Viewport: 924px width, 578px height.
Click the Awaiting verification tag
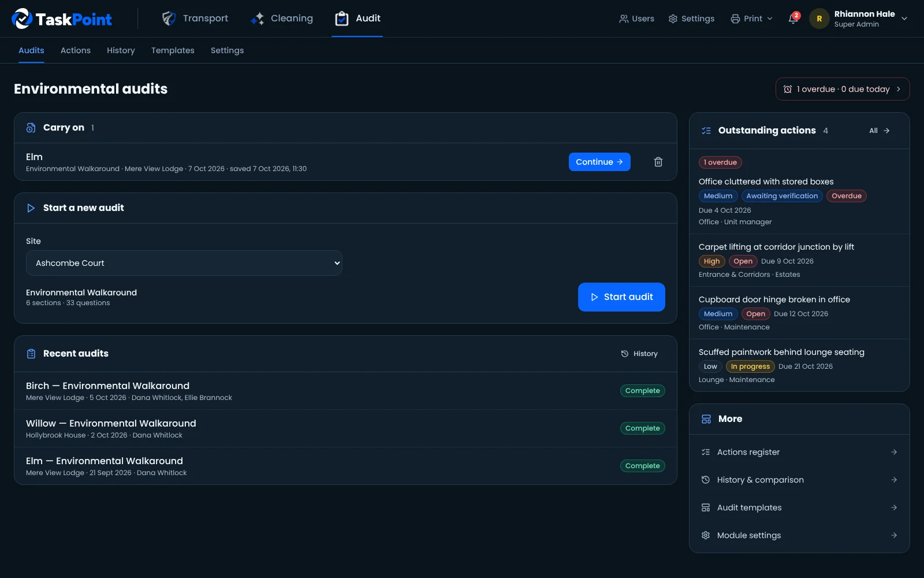pyautogui.click(x=782, y=196)
